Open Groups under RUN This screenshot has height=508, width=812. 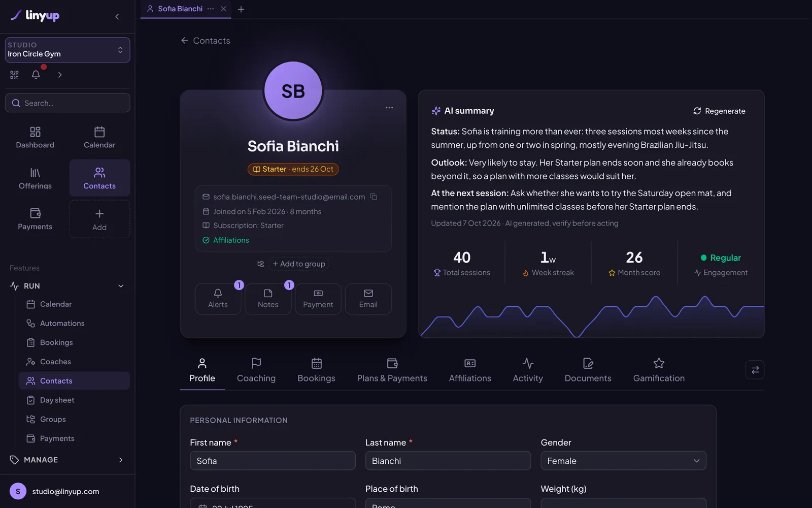(x=74, y=419)
